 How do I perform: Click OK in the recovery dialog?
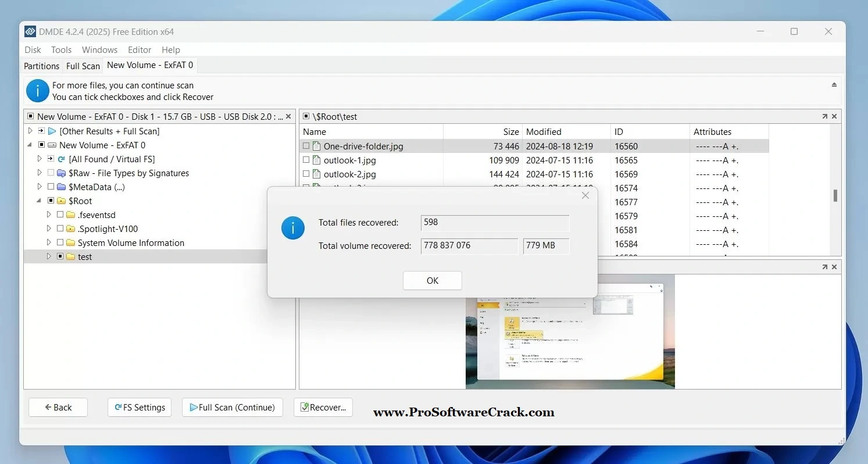point(433,280)
